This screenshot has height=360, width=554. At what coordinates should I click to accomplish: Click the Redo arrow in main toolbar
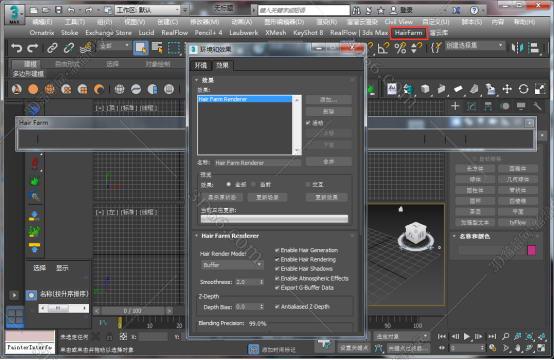(33, 48)
